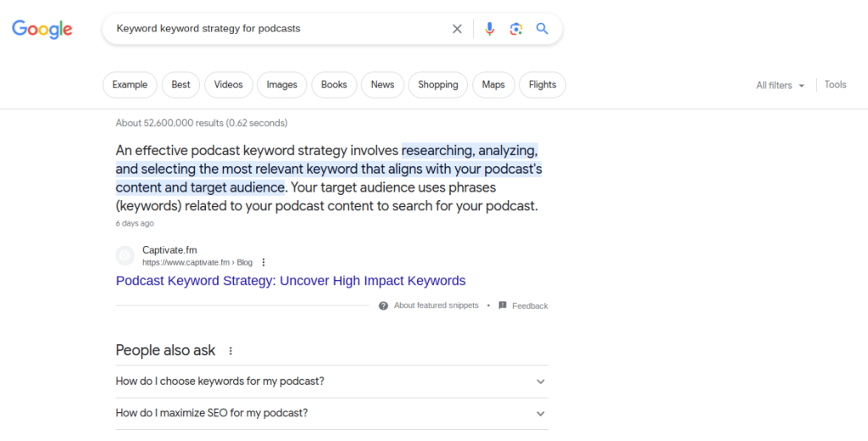Select the Images filter tab
This screenshot has width=868, height=441.
pyautogui.click(x=281, y=85)
